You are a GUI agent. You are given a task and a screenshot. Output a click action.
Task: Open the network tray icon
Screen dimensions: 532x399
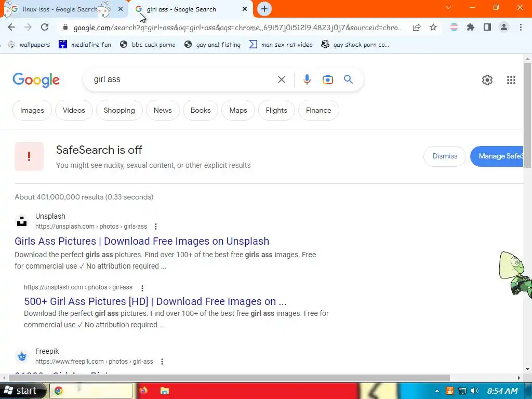[462, 391]
